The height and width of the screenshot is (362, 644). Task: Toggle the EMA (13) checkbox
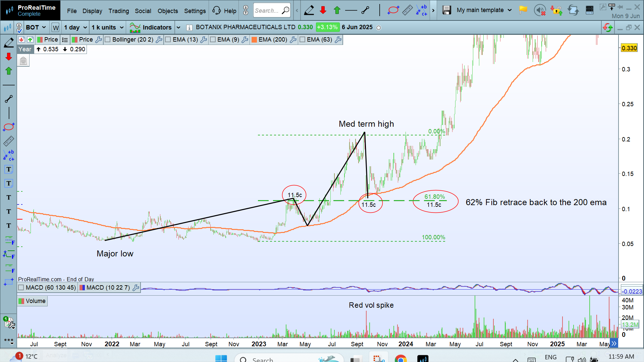[168, 40]
